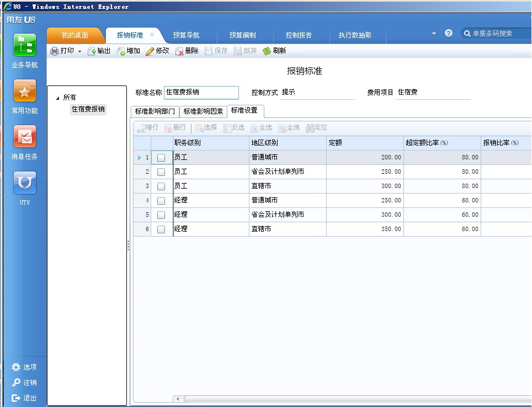Click the 报销比率(%) column header
Image resolution: width=532 pixels, height=407 pixels.
506,143
